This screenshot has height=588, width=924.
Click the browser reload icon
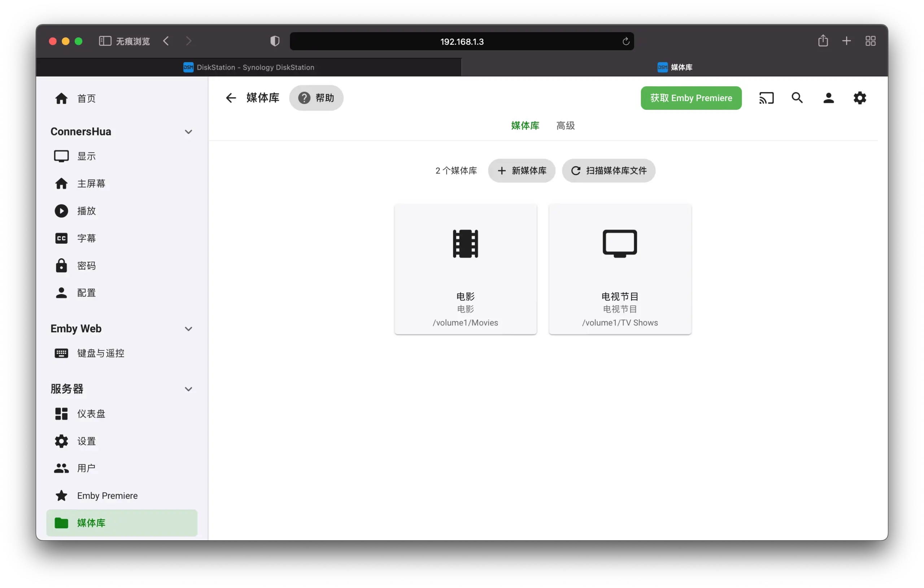pos(626,42)
